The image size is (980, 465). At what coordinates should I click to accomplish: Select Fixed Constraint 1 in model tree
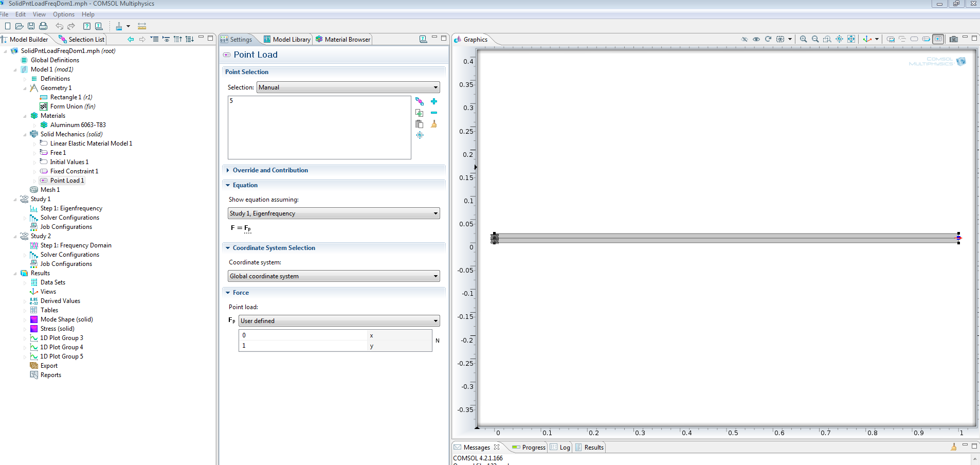coord(74,171)
